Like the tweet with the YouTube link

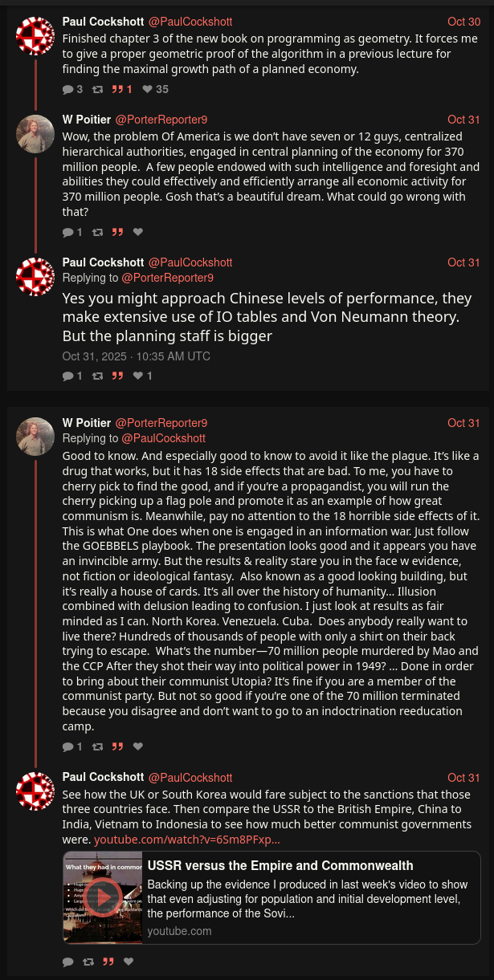tap(129, 962)
